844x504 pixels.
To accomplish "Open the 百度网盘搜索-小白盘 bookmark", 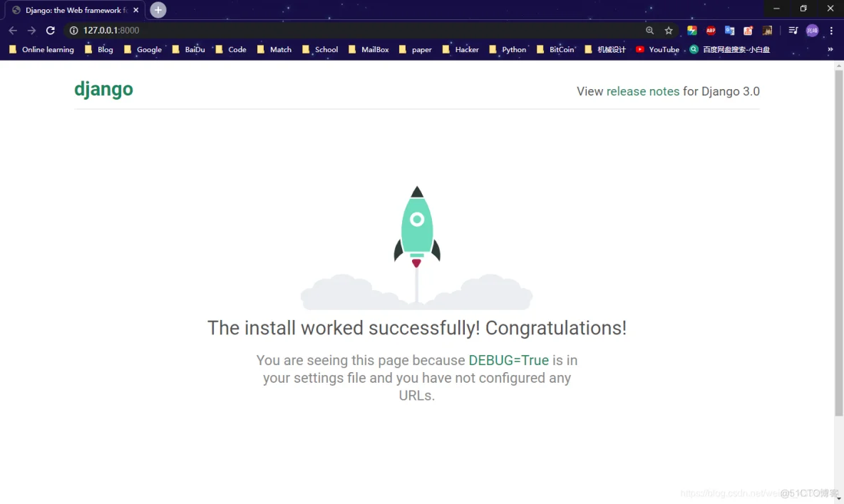I will click(x=730, y=49).
